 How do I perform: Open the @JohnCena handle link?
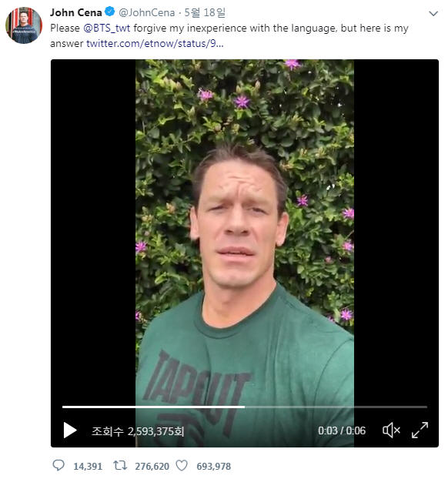(x=146, y=12)
